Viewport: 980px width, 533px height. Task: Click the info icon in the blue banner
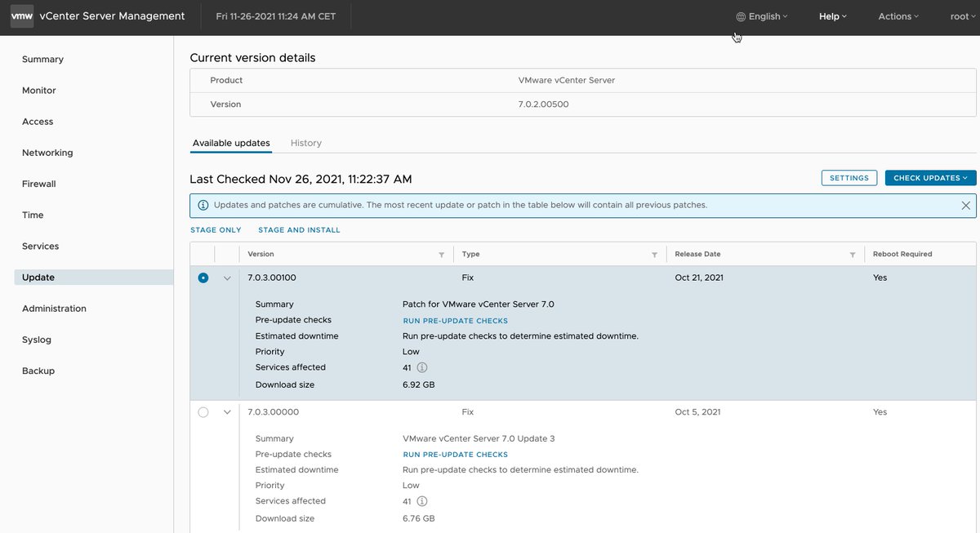[x=203, y=205]
